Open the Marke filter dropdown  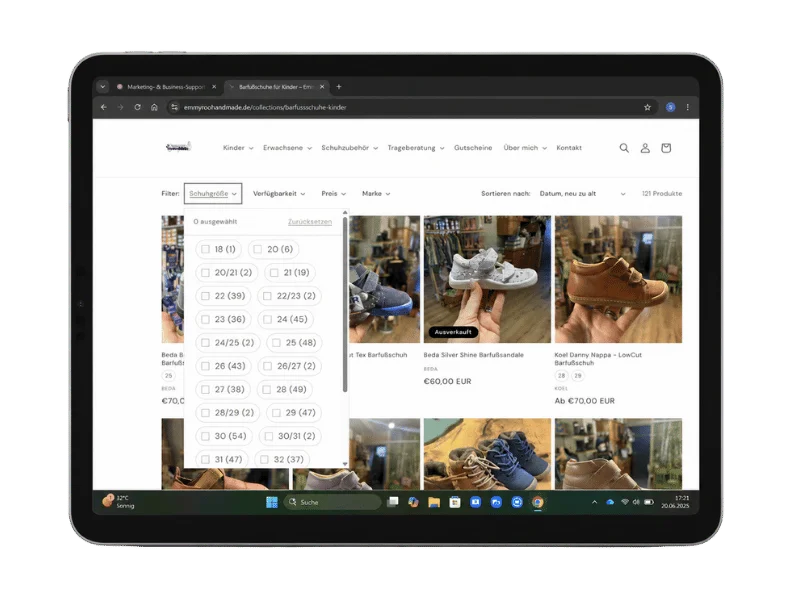click(376, 194)
